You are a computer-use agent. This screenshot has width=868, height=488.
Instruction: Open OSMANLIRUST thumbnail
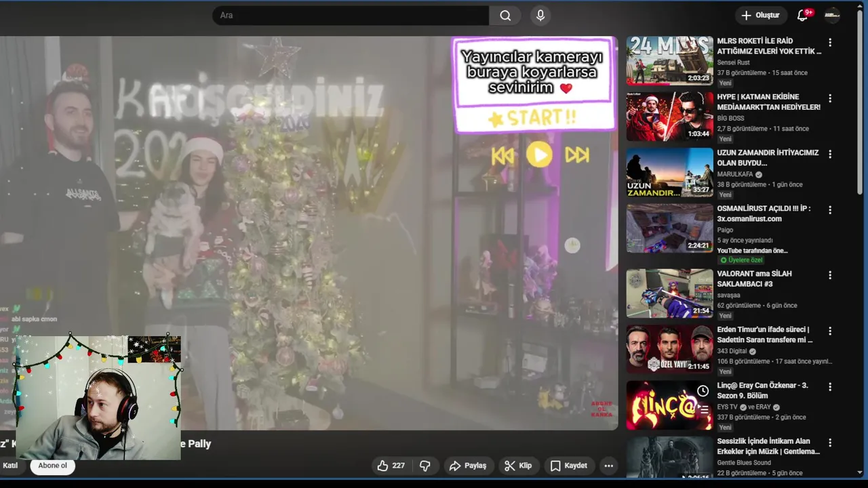point(669,228)
